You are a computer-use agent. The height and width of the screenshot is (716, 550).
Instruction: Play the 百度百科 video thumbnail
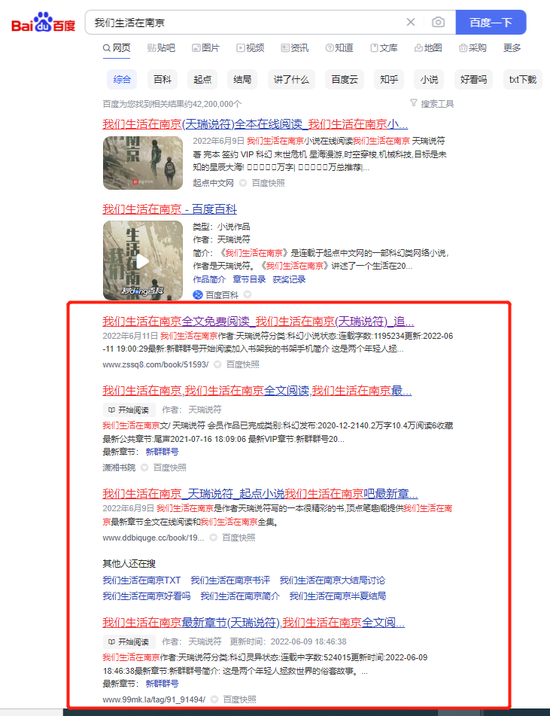pyautogui.click(x=143, y=260)
